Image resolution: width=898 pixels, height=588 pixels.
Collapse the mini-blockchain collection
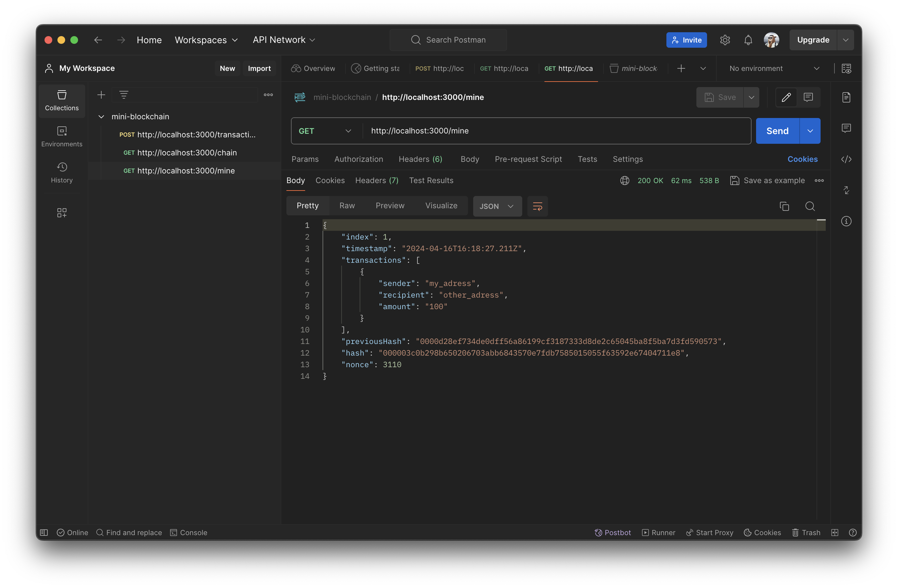click(101, 117)
